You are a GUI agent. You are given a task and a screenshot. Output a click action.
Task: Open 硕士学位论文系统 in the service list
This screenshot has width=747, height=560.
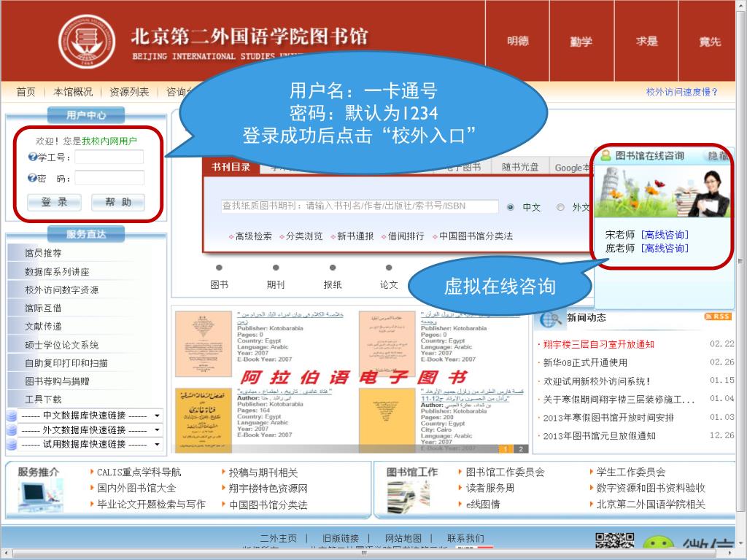(x=61, y=345)
